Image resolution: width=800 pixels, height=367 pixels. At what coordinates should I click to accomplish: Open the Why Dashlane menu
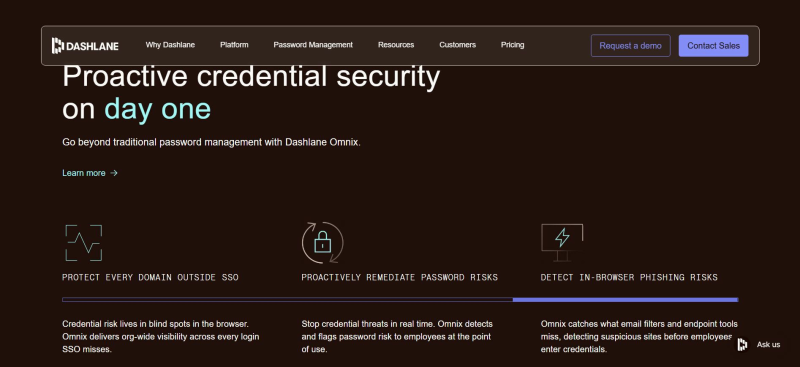point(170,45)
